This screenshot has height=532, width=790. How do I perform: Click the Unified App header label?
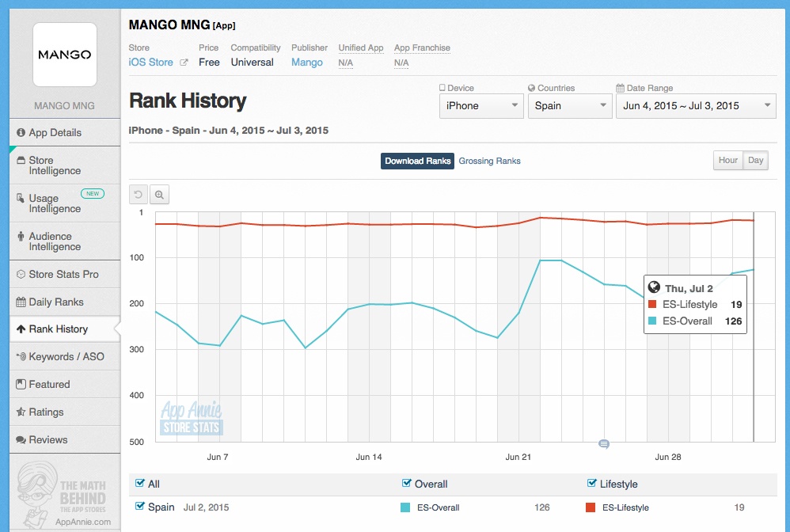coord(361,47)
